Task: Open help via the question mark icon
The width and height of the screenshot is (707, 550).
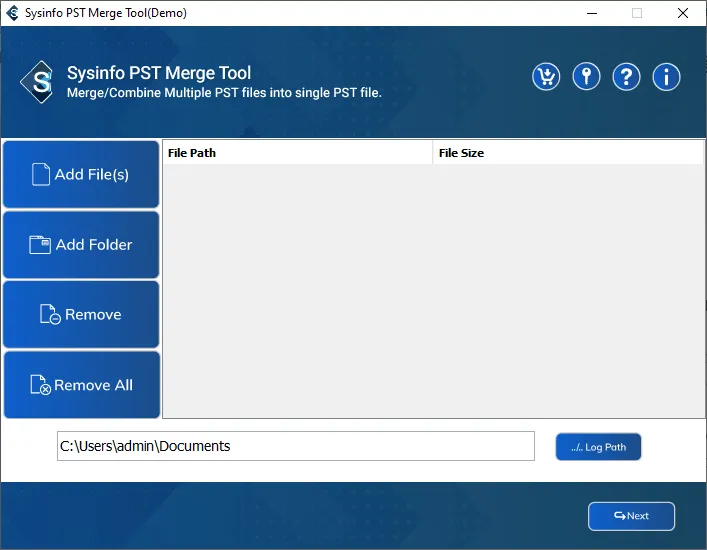Action: point(626,77)
